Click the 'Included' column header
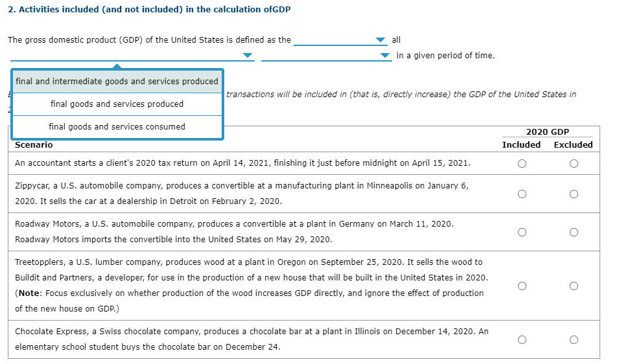Screen dimensions: 619x364 (x=521, y=144)
